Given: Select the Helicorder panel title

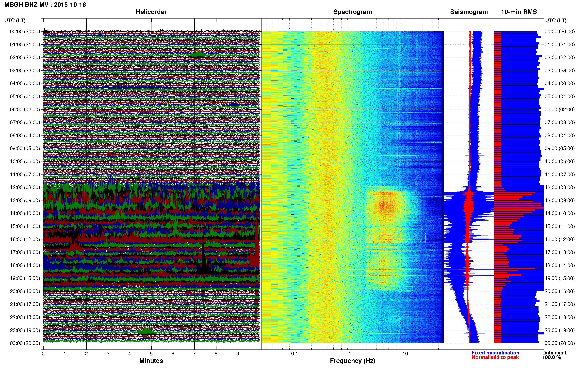Looking at the screenshot, I should (x=151, y=12).
